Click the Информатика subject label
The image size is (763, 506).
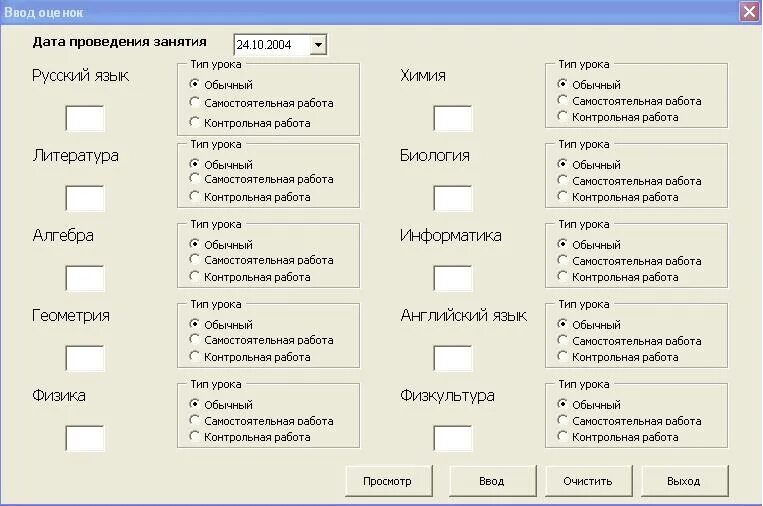click(451, 235)
